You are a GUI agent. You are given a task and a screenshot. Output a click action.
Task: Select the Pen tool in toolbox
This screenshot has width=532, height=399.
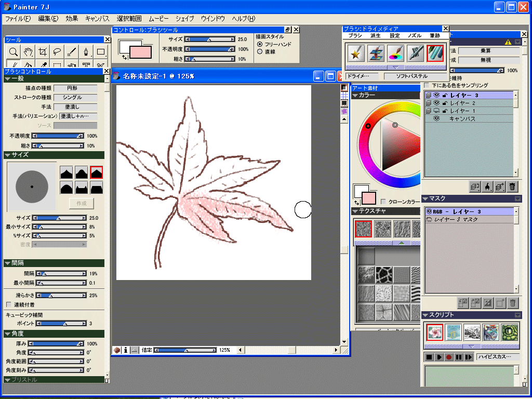pyautogui.click(x=86, y=51)
